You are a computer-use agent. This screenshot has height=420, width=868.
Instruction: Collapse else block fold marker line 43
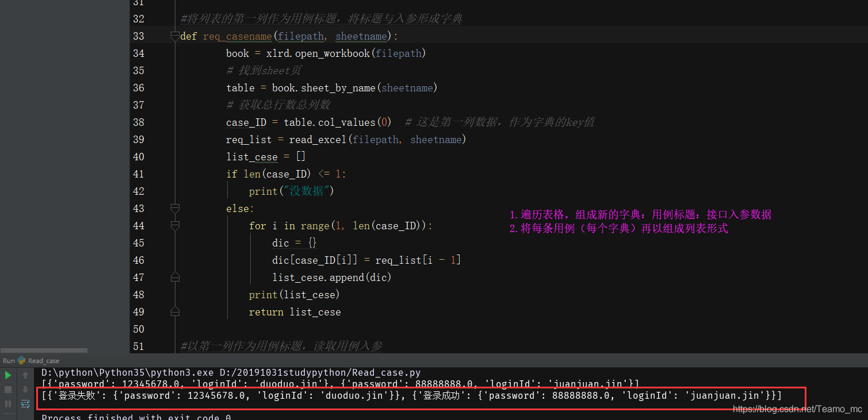[x=175, y=209]
